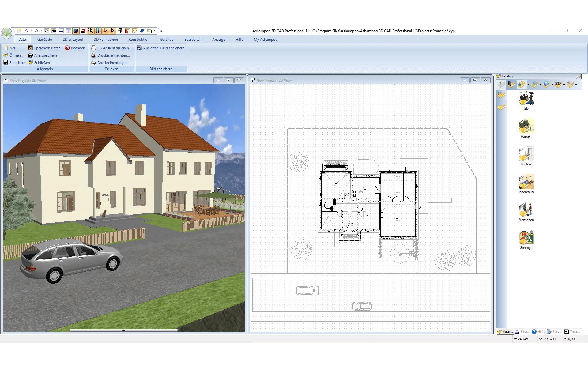Select the Hilfe panel tab at bottom
This screenshot has width=588, height=370.
click(x=538, y=331)
